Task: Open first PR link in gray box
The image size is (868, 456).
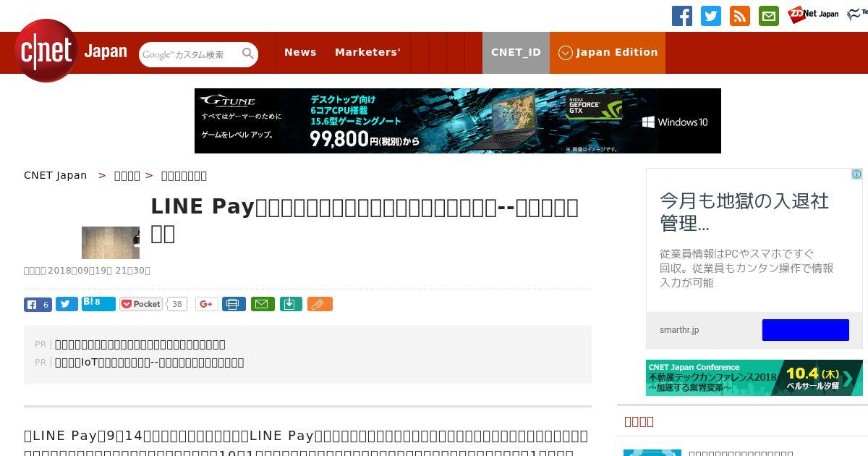Action: click(x=140, y=345)
